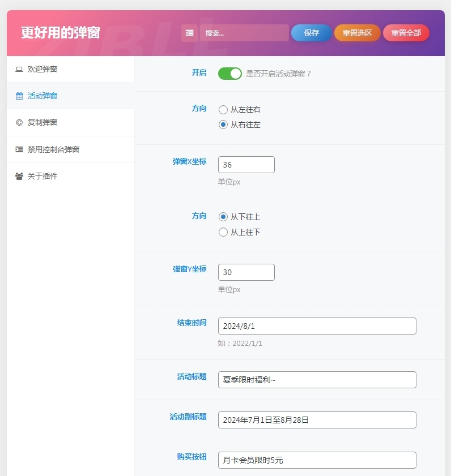451x476 pixels.
Task: Click the expand-all list icon beside search
Action: [x=189, y=33]
